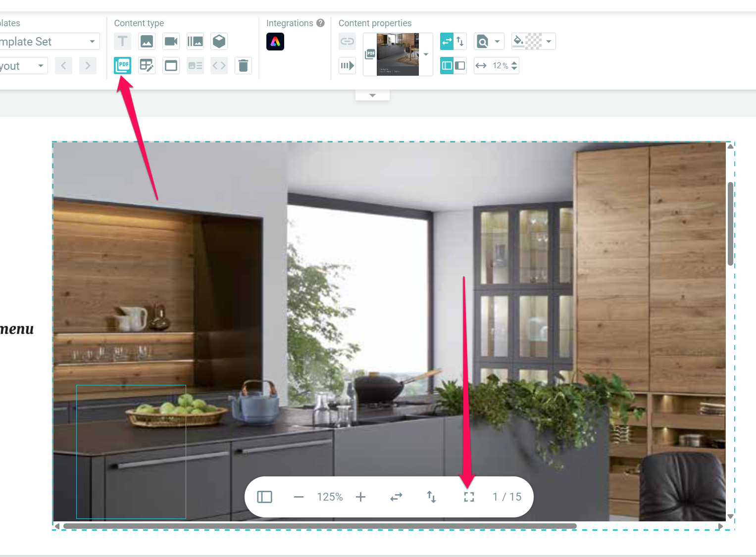Screen dimensions: 756x557
Task: Choose the image content type
Action: 147,42
